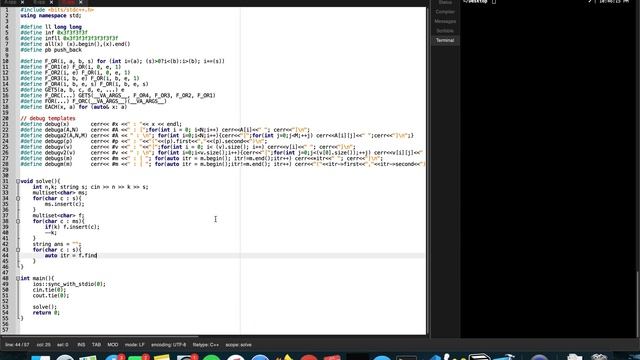640x360 pixels.
Task: Switch to the Messages tab
Action: coord(445,21)
